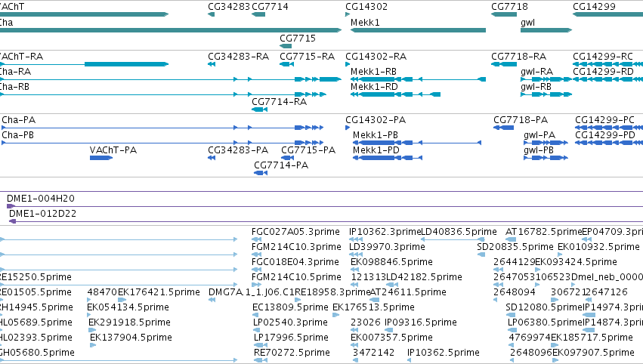Click EST LD39970.3prime label
The height and width of the screenshot is (364, 643).
(x=387, y=247)
